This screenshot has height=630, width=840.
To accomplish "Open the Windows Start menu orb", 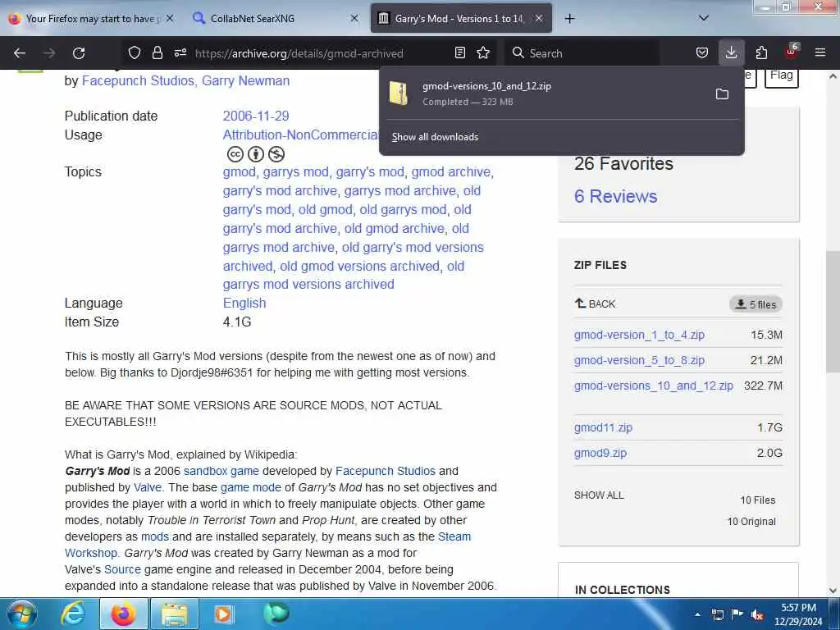I will point(21,614).
